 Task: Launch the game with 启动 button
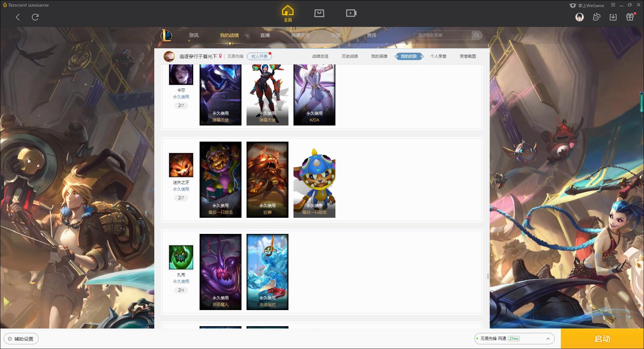click(602, 339)
